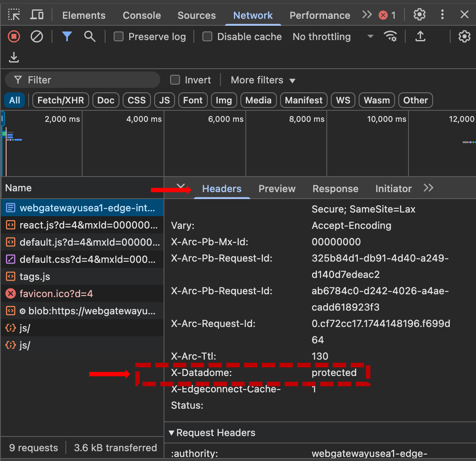Filter by Manifest requests
This screenshot has height=461, width=476.
304,100
